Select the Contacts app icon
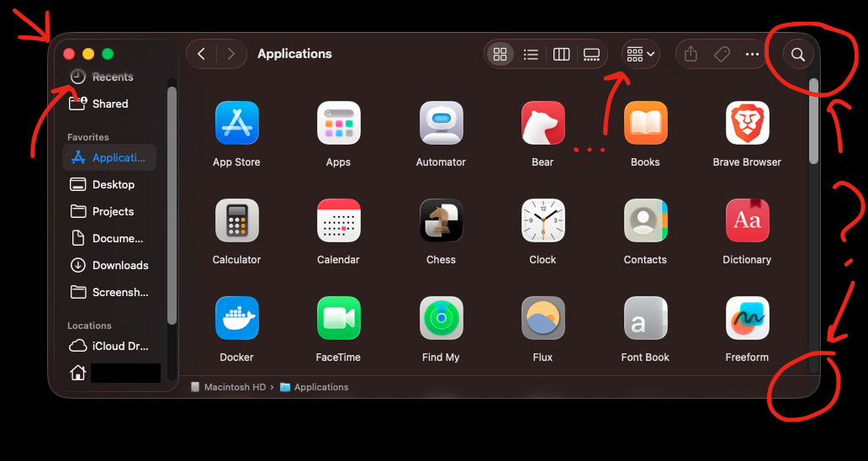Screen dimensions: 868x461 (x=645, y=220)
